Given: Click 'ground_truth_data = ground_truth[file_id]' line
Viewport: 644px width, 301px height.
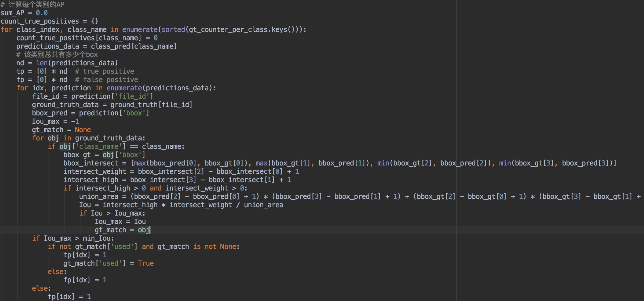Looking at the screenshot, I should pyautogui.click(x=112, y=105).
